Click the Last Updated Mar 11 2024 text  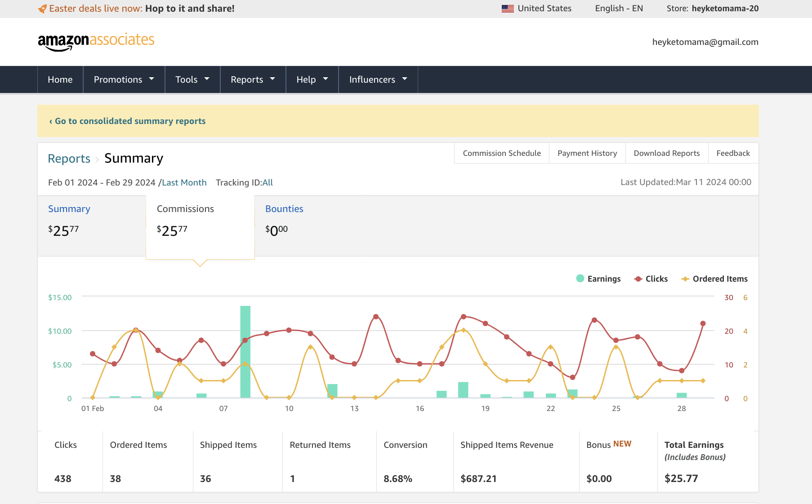tap(686, 182)
